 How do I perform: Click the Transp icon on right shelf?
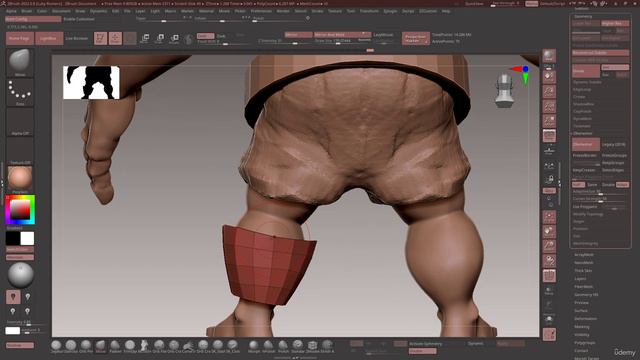[x=549, y=291]
